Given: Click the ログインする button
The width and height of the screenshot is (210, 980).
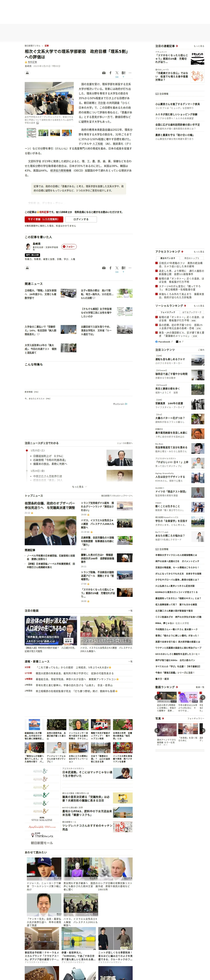Looking at the screenshot, I should point(81,219).
